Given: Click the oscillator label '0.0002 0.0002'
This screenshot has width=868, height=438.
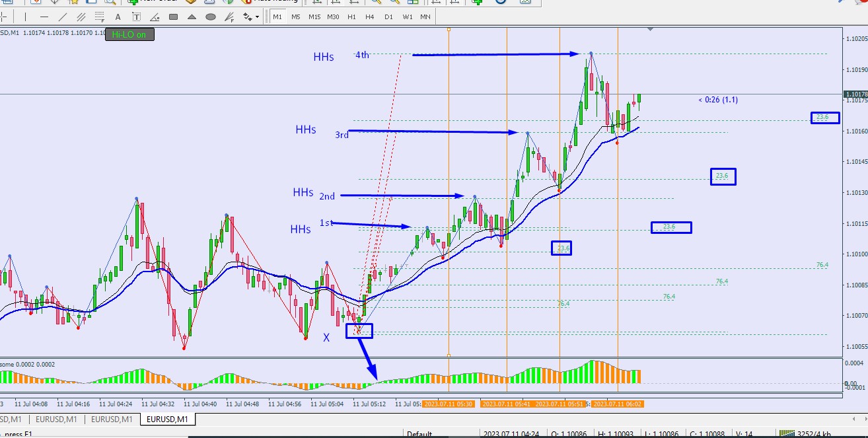Looking at the screenshot, I should (x=36, y=364).
